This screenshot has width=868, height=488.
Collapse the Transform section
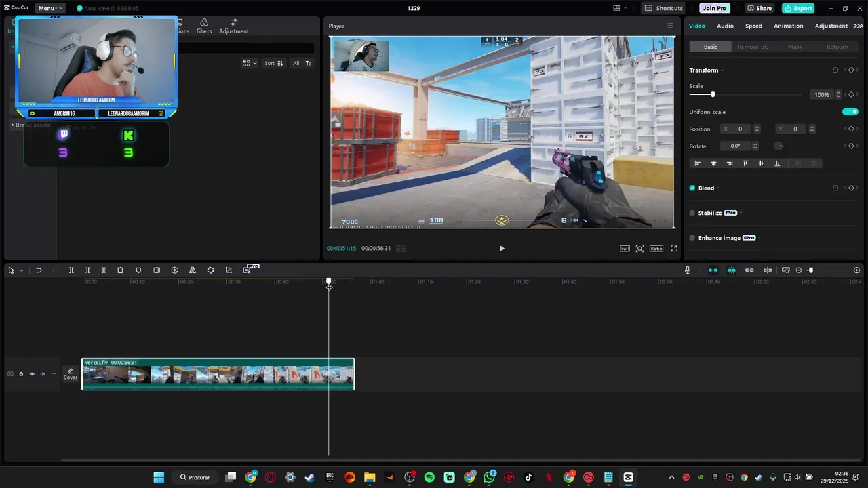[722, 70]
